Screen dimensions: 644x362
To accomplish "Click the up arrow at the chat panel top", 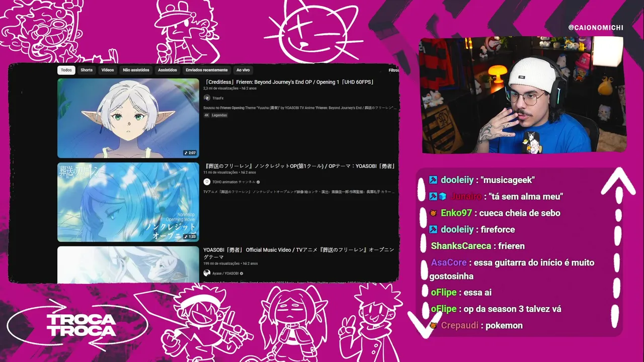I will click(x=618, y=182).
